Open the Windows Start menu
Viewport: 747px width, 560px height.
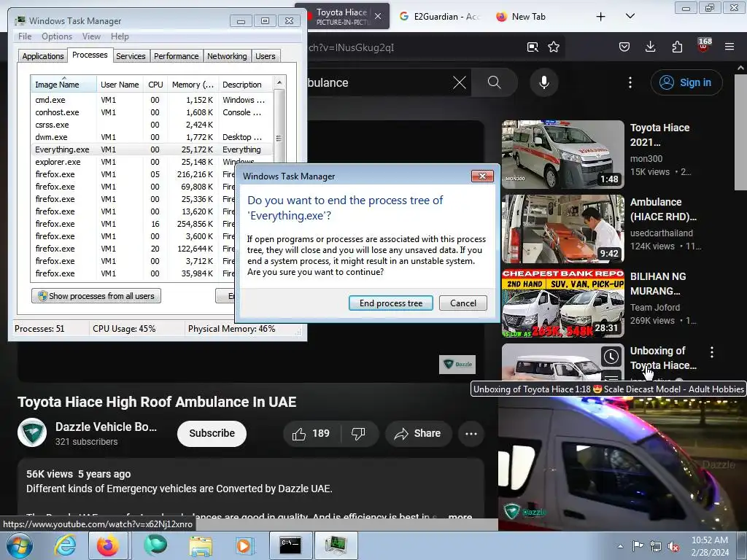click(x=18, y=545)
